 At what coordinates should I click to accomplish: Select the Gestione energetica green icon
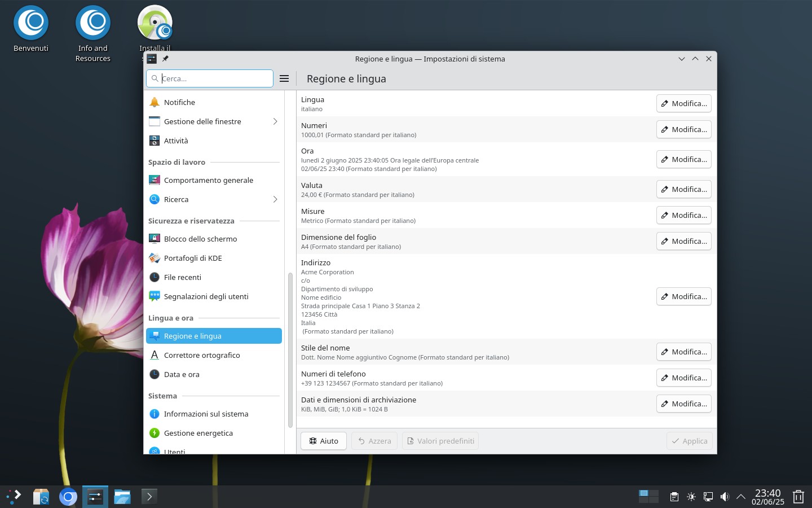point(155,433)
